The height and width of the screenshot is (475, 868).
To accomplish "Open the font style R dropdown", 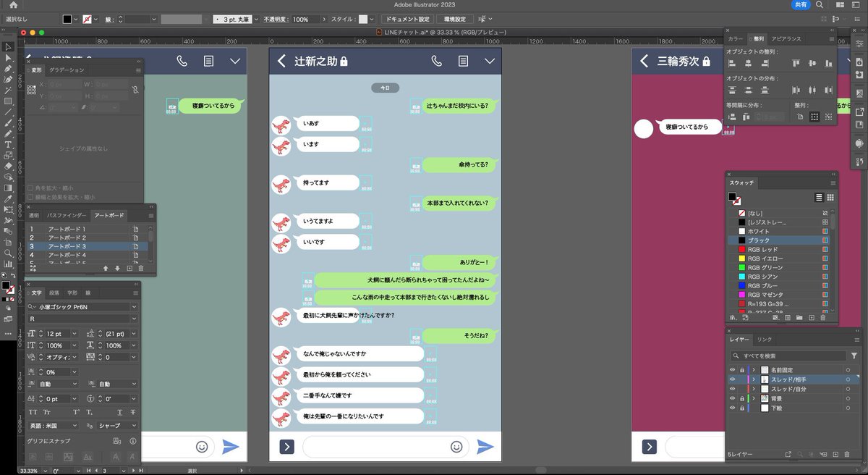I will (x=133, y=319).
